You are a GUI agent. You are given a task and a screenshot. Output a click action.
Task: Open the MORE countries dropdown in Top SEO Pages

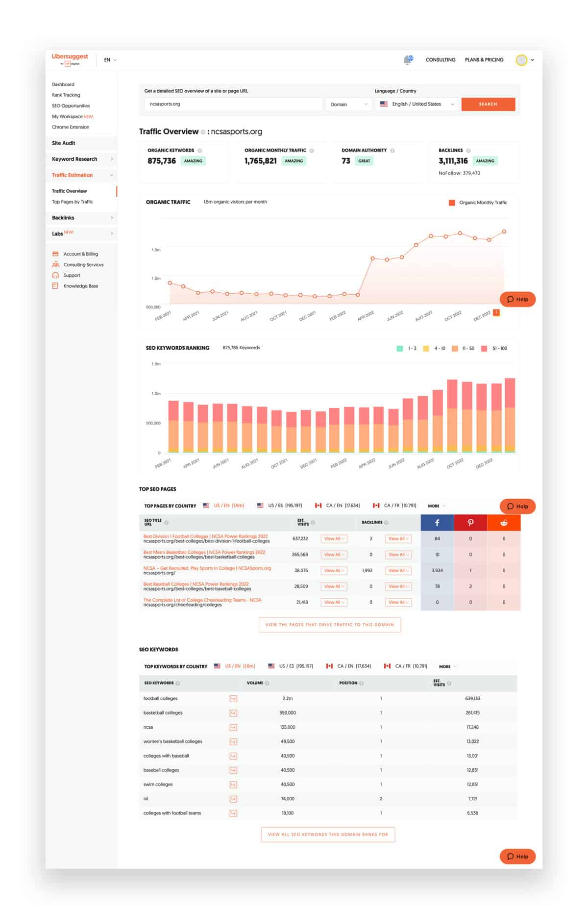[x=437, y=506]
